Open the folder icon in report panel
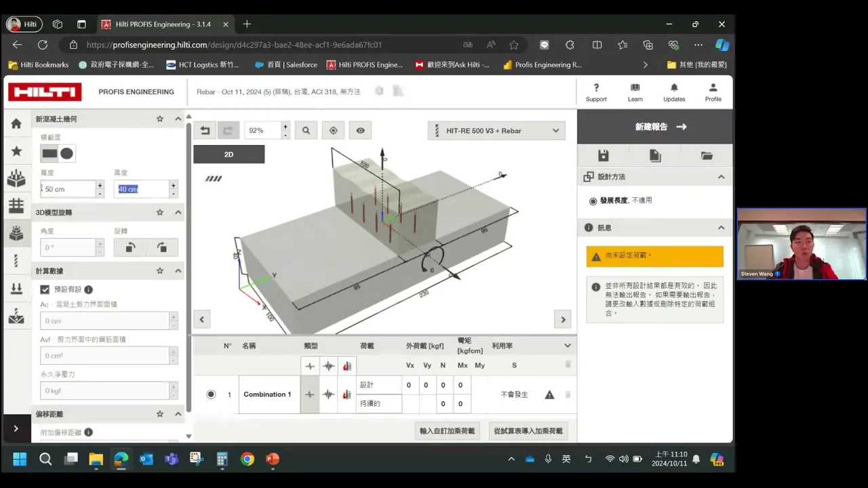This screenshot has width=868, height=488. (707, 156)
